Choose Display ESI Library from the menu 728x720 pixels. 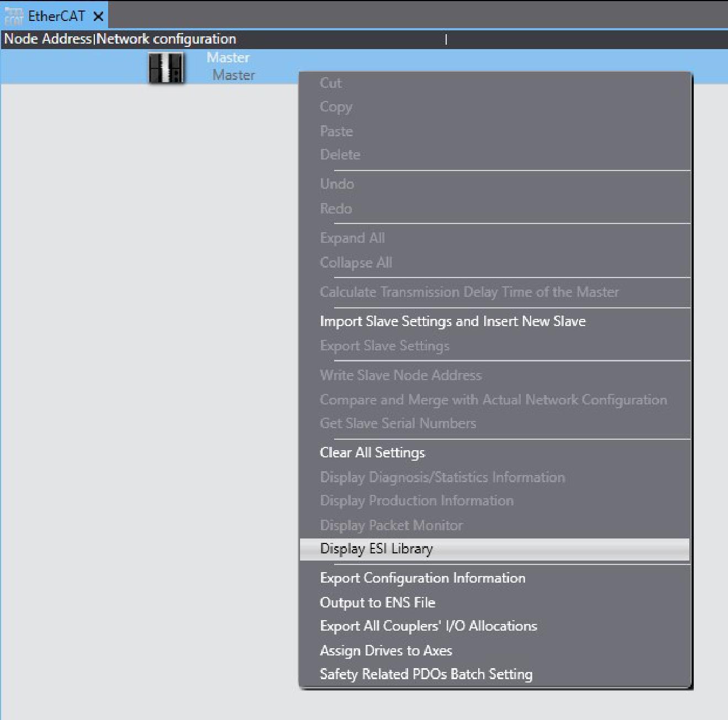point(377,548)
